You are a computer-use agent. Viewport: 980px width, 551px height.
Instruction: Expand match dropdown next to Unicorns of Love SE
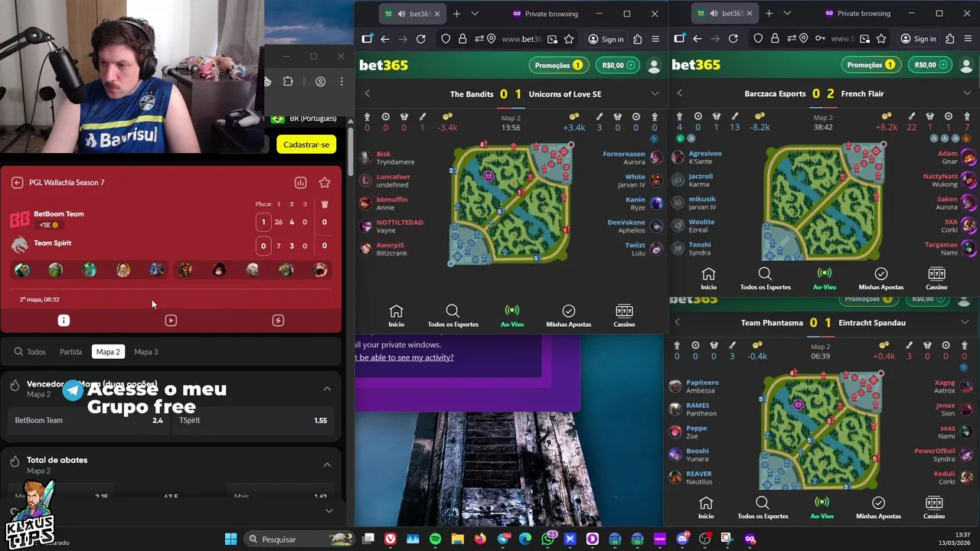[655, 93]
